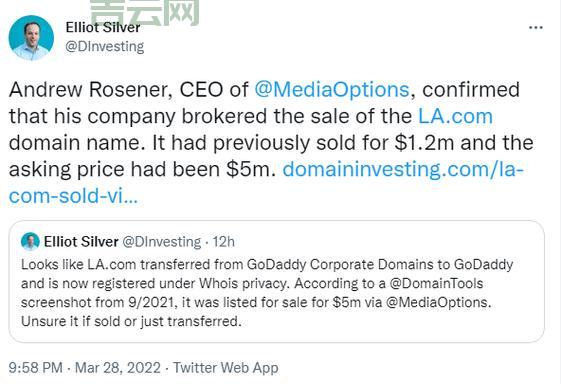The width and height of the screenshot is (561, 384).
Task: Click Elliot Silver's large profile avatar
Action: coord(31,38)
